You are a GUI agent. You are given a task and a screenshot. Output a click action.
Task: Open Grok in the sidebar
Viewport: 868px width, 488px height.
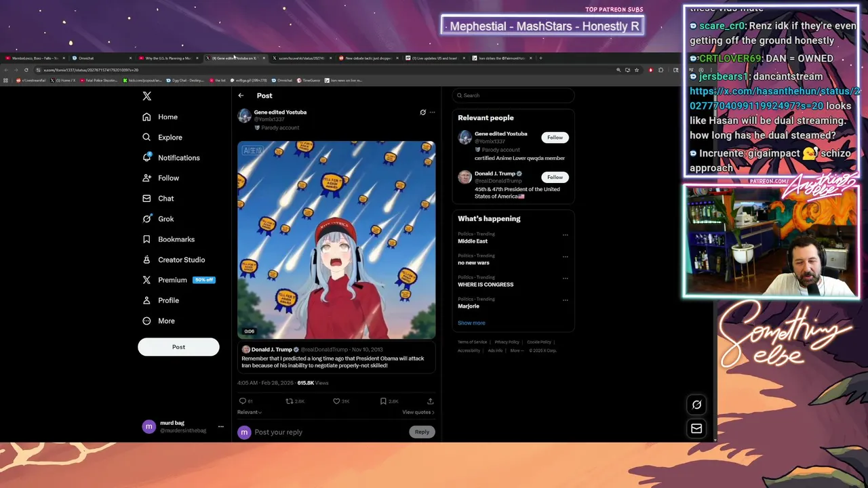158,218
